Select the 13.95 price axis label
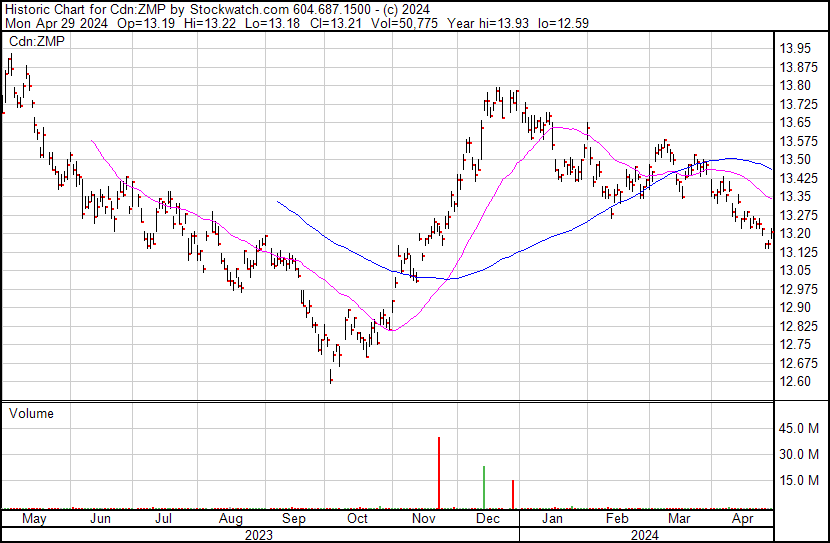 [x=795, y=48]
